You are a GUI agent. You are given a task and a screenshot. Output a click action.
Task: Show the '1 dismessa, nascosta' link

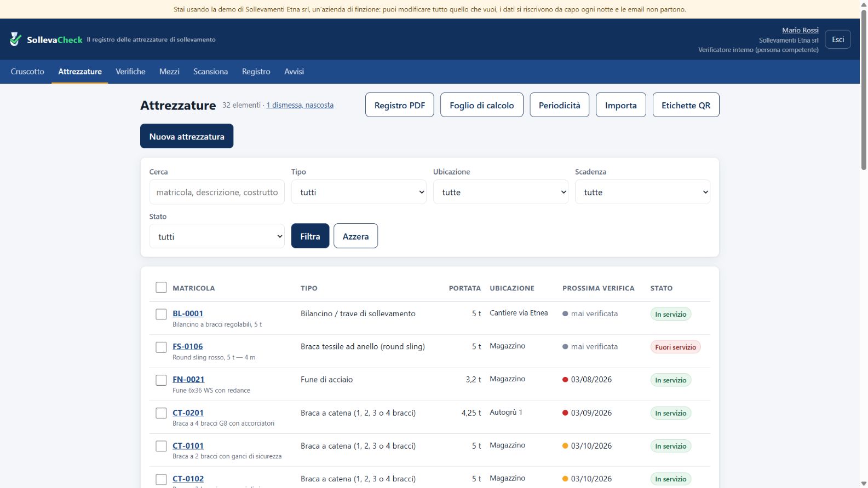(x=300, y=105)
